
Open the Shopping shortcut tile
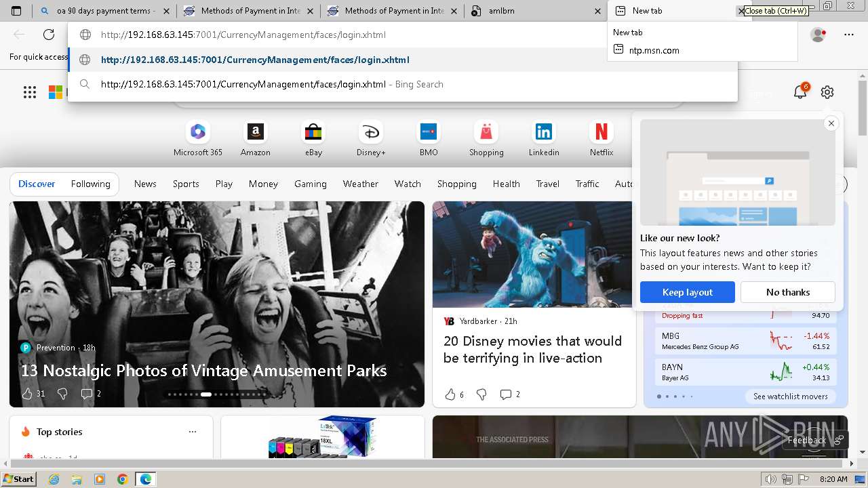point(486,139)
